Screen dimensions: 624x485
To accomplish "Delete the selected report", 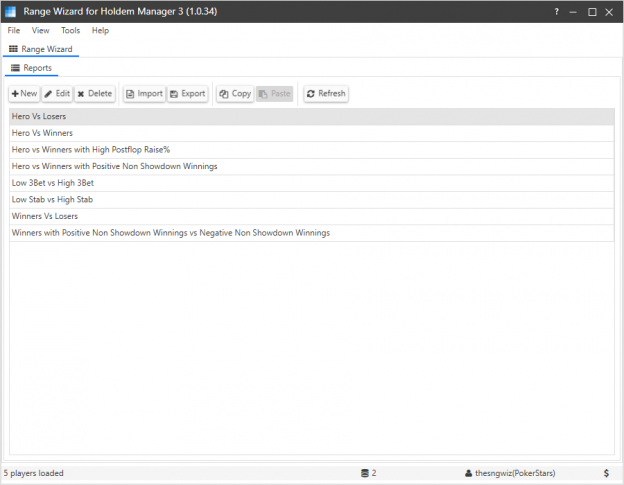I will (x=95, y=93).
